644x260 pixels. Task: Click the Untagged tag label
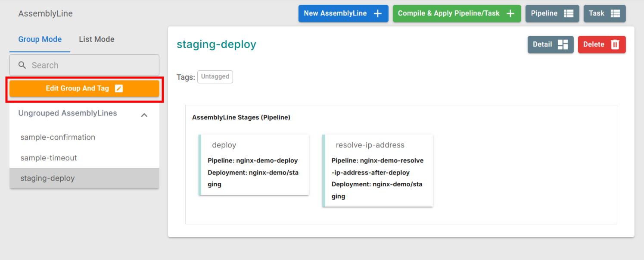point(215,76)
